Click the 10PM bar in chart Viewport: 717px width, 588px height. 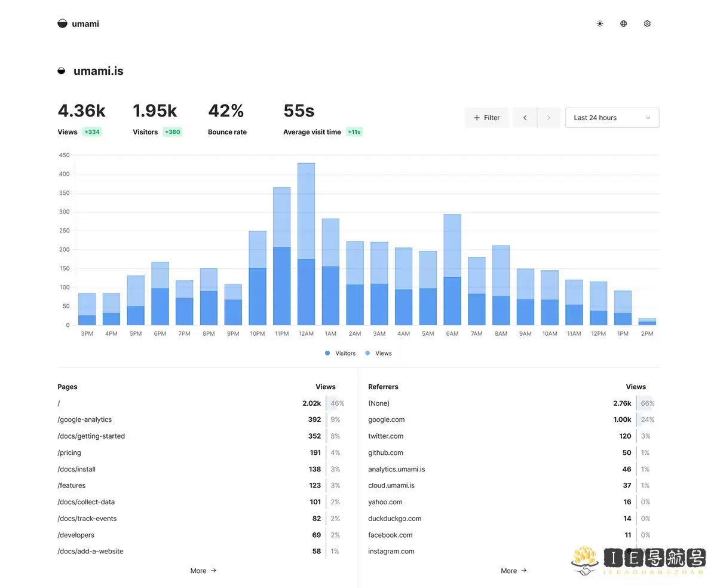[258, 278]
